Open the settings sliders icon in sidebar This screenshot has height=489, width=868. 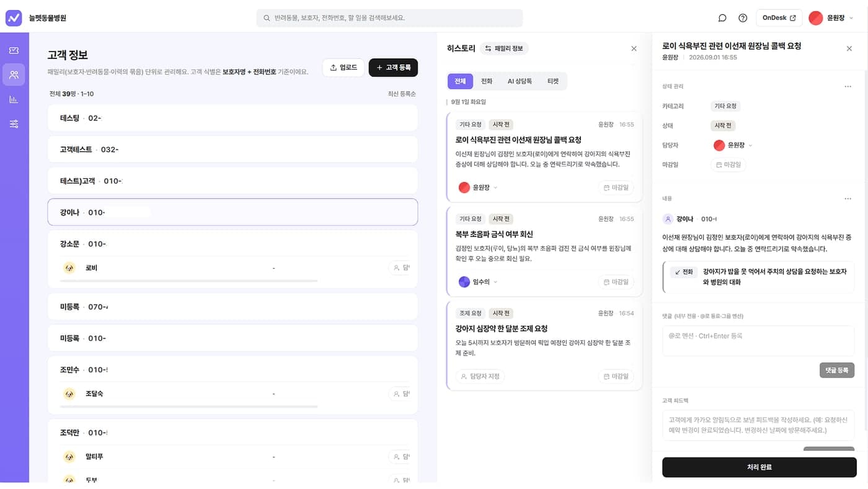click(x=14, y=124)
